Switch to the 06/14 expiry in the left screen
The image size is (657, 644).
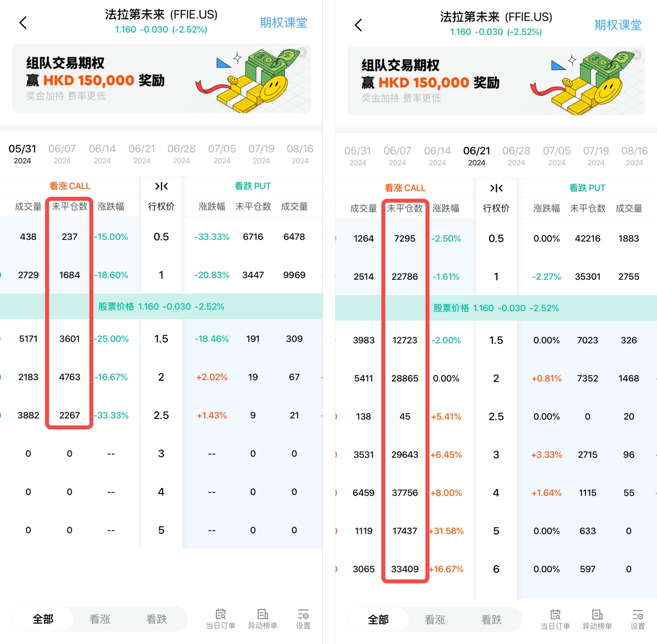coord(102,154)
